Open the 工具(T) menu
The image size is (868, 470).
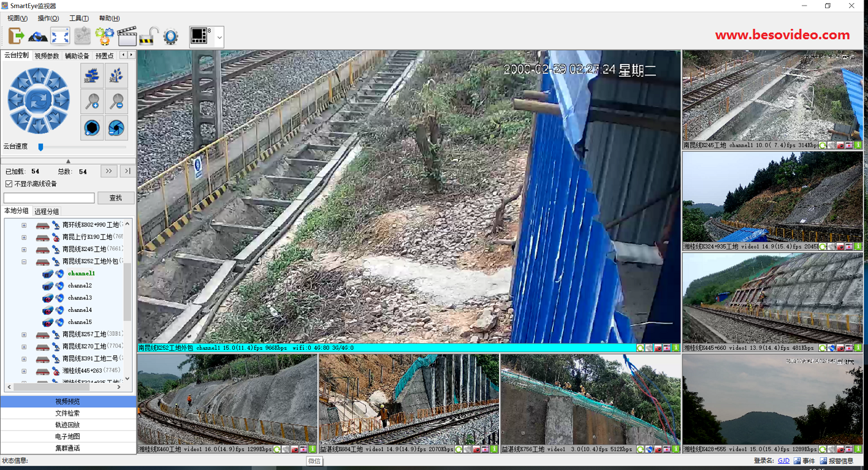78,18
